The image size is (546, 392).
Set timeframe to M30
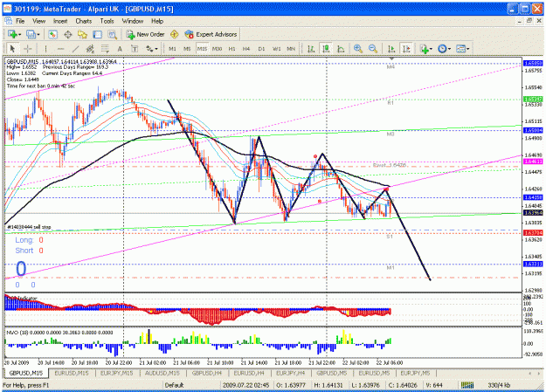(x=217, y=49)
